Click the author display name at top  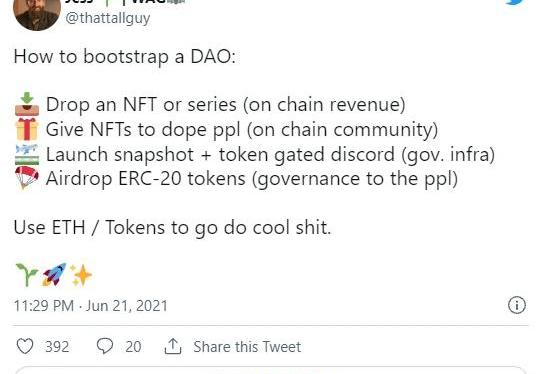click(x=125, y=2)
